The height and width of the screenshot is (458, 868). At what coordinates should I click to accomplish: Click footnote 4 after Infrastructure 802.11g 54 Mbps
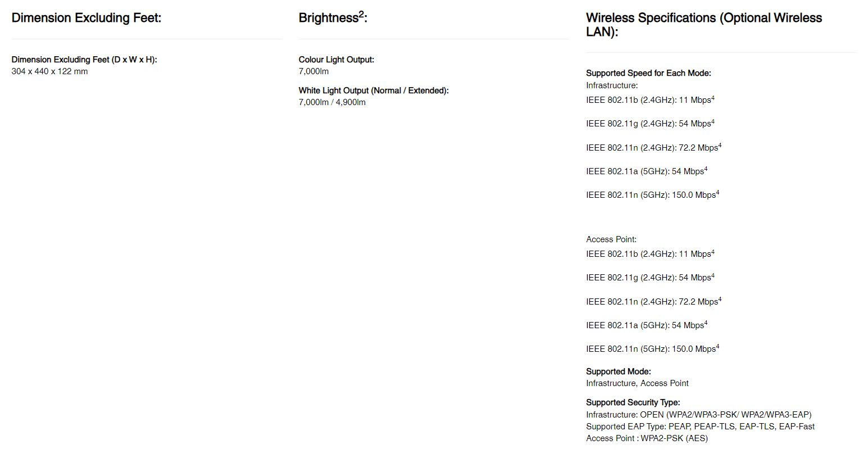(x=713, y=121)
